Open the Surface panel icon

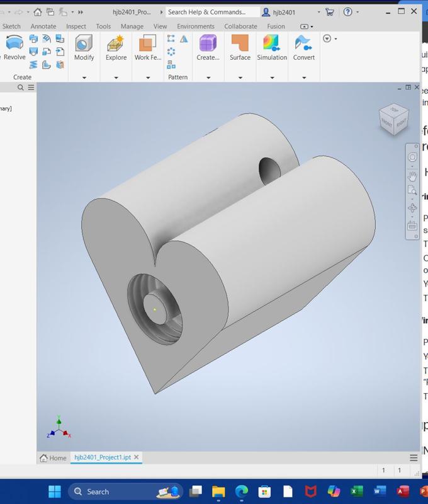[x=240, y=43]
